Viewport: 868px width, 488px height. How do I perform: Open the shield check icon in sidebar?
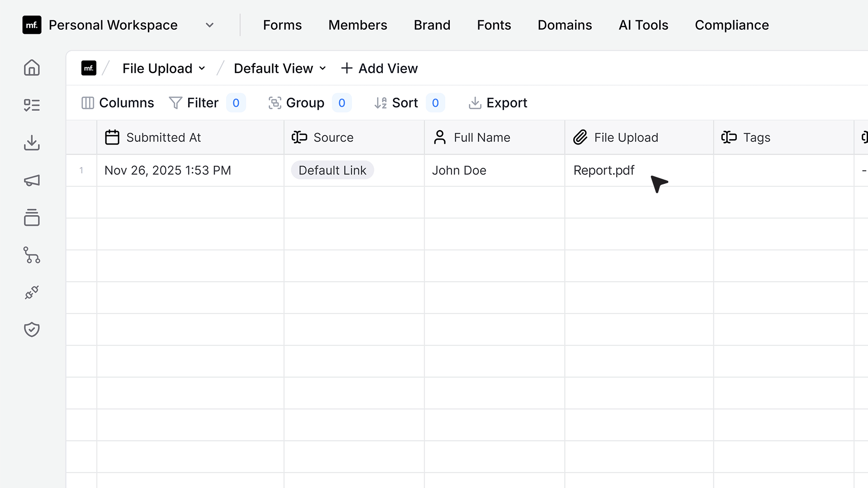[32, 330]
